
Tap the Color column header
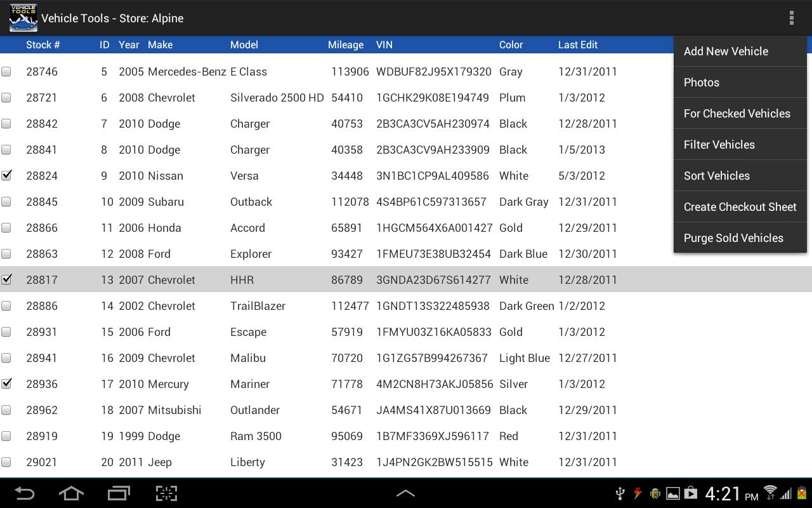click(x=511, y=45)
